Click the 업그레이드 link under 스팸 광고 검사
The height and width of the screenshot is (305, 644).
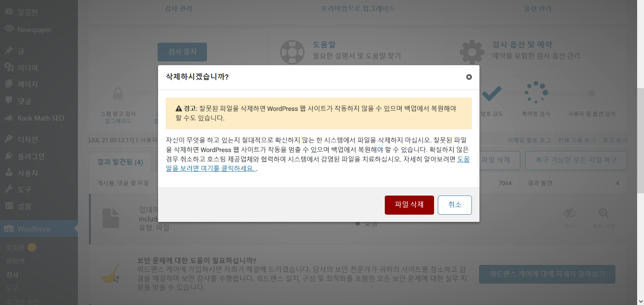tap(118, 121)
